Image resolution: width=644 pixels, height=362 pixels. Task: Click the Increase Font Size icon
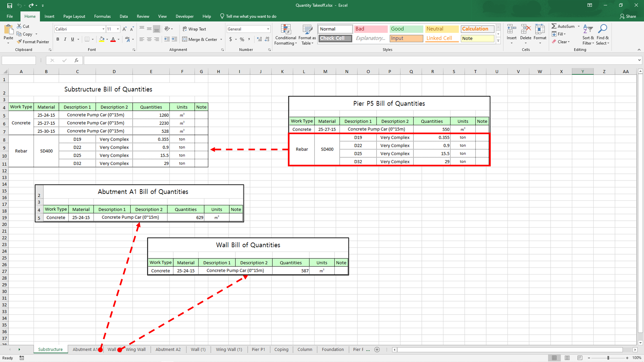click(x=124, y=29)
